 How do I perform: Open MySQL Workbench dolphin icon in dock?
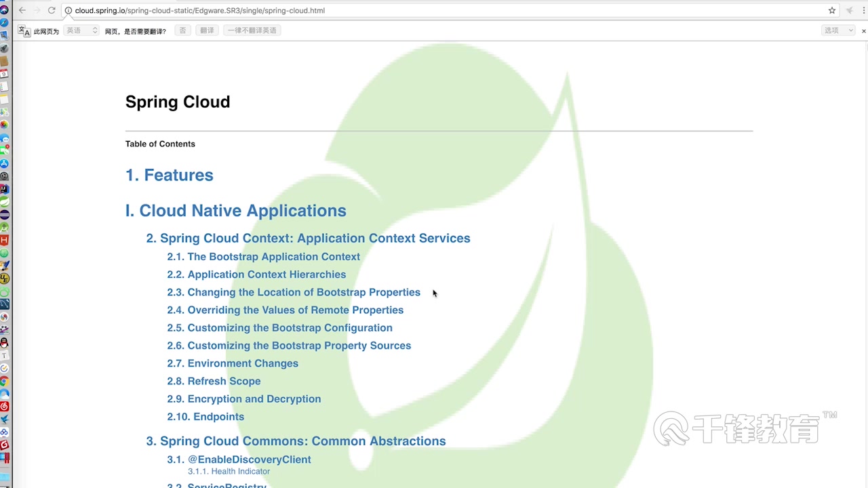[x=4, y=304]
